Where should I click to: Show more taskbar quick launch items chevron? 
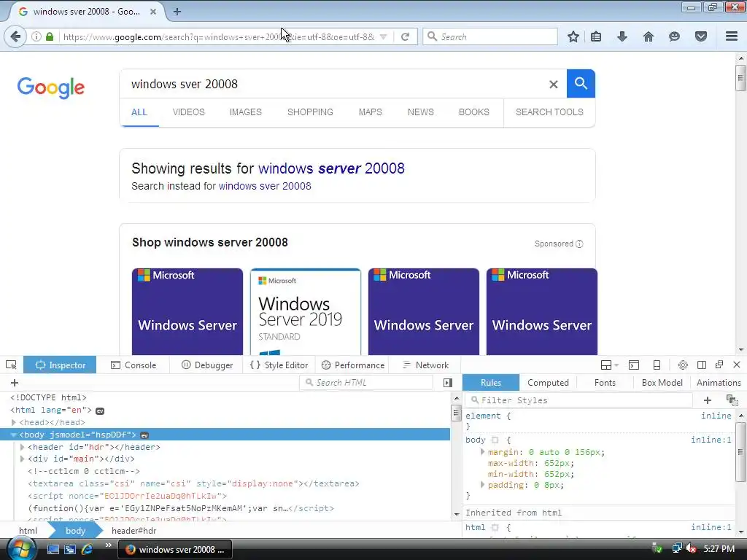tap(108, 545)
